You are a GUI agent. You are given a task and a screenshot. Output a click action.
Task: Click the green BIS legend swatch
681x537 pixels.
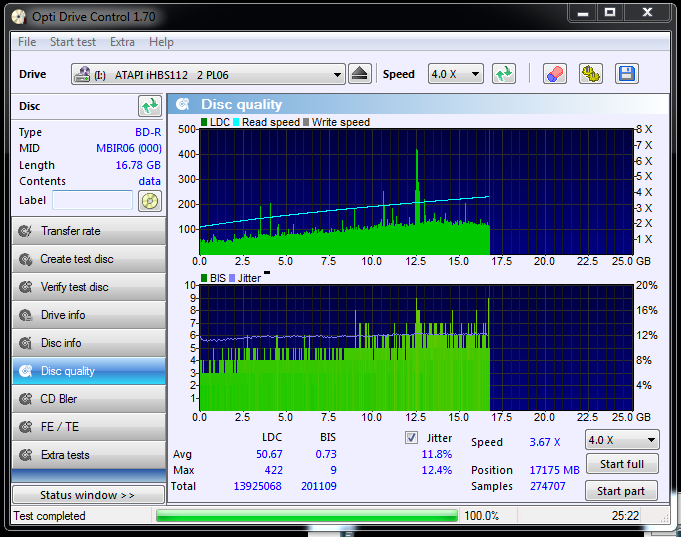pyautogui.click(x=204, y=278)
